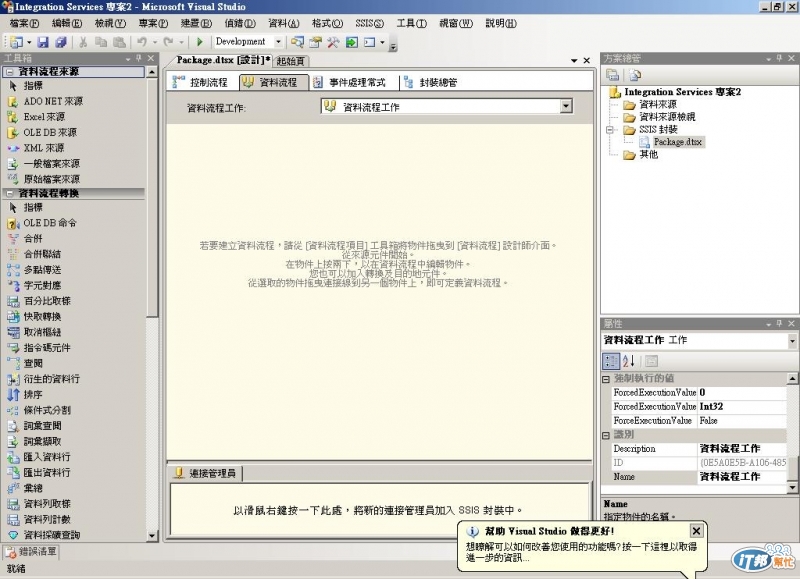Select 多點傳送 transformation in toolbox

35,270
